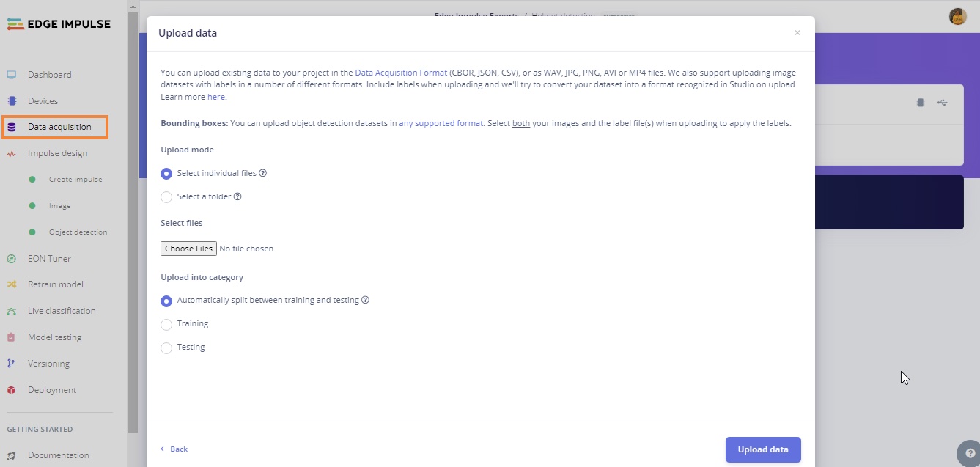Click the Versioning branch icon

click(12, 364)
